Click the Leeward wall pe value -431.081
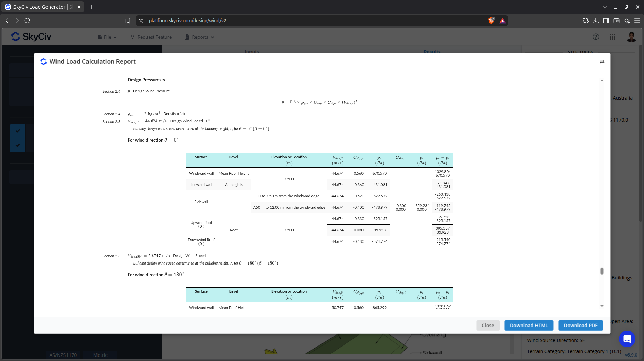The height and width of the screenshot is (361, 644). pyautogui.click(x=379, y=185)
